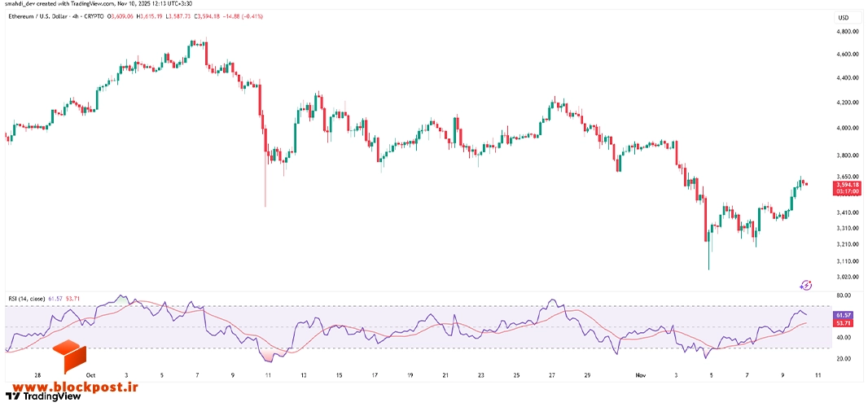Click the 4,600.00 price axis label
Image resolution: width=868 pixels, height=407 pixels.
point(848,55)
